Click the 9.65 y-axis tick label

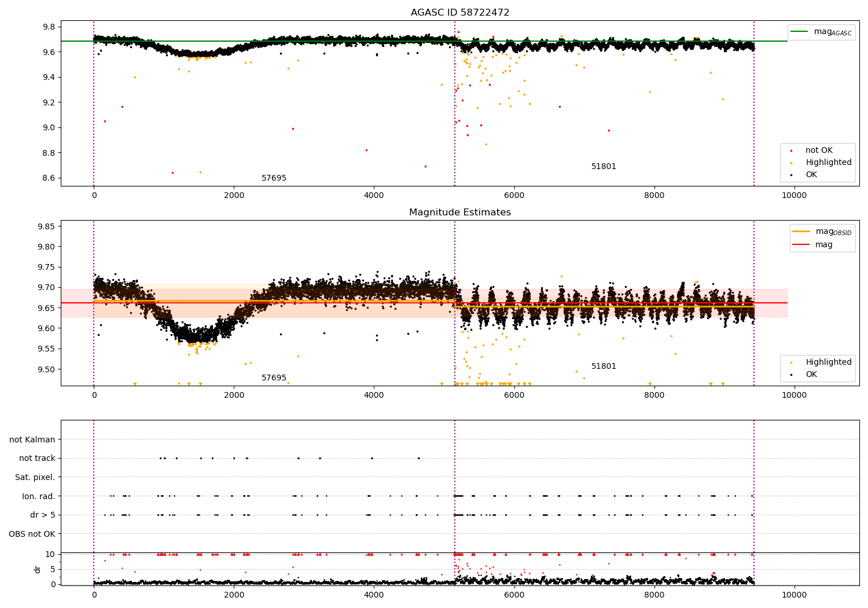46,308
